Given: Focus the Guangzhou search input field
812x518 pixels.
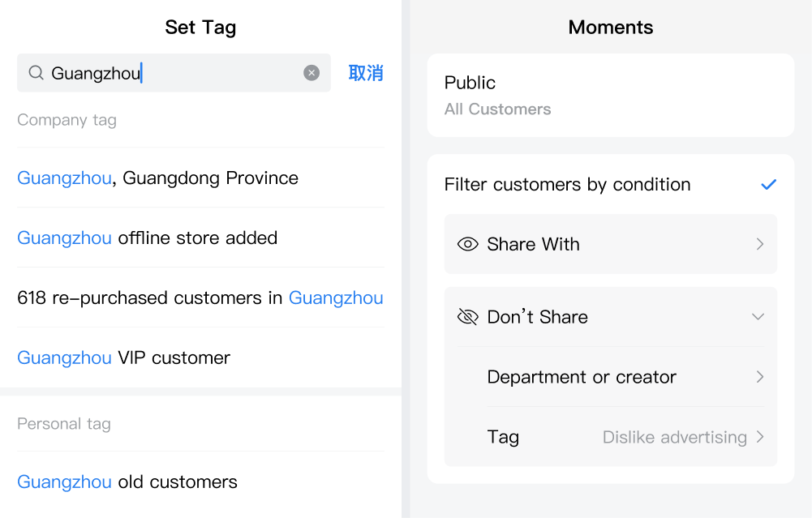Looking at the screenshot, I should point(174,73).
